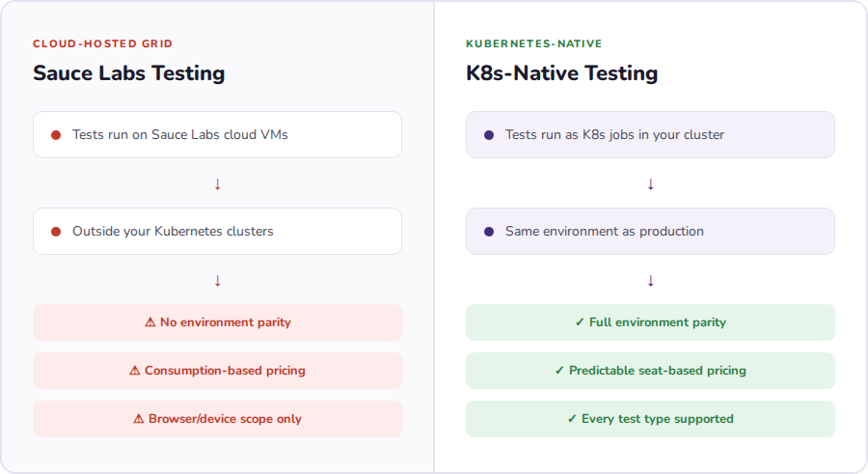Click the red arrow below Outside your Kubernetes clusters
The height and width of the screenshot is (474, 868).
point(218,280)
